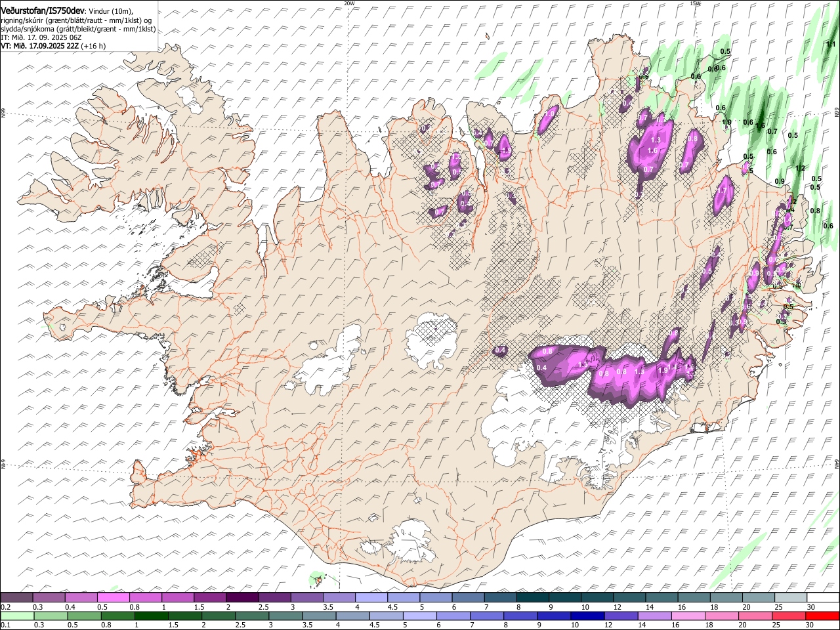Select the deep blue 10 rain swatch
This screenshot has height=630, width=840.
tap(586, 616)
